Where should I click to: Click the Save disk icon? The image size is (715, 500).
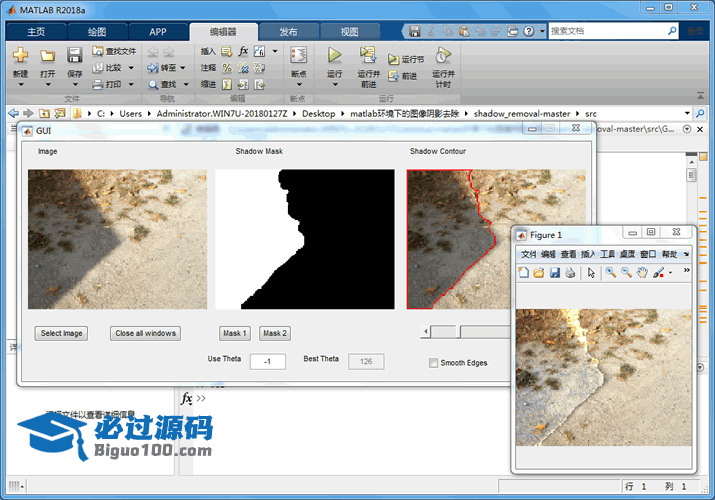74,55
